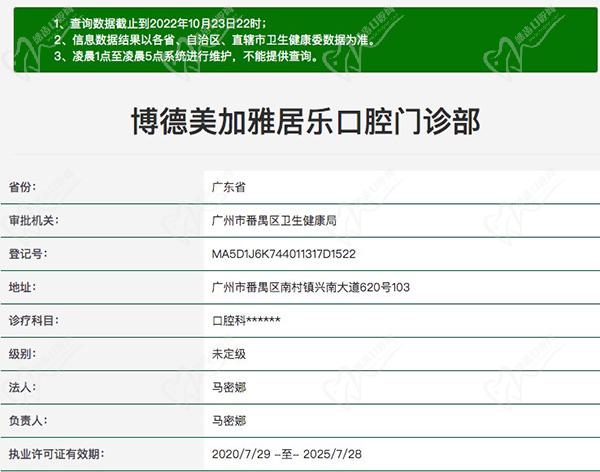This screenshot has height=472, width=600.
Task: Click the 诊疗科目 label
Action: point(34,321)
